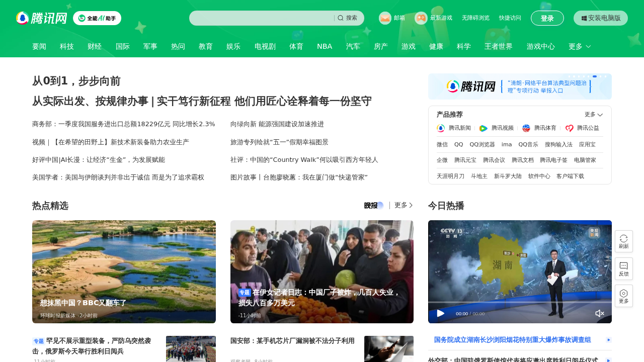This screenshot has height=362, width=644.
Task: Open the 搜狗输入法 product link
Action: coord(558,145)
